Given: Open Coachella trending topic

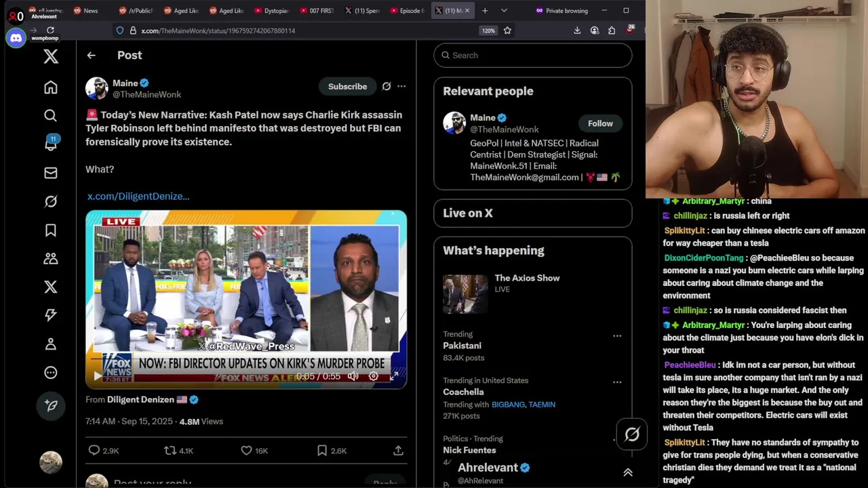Looking at the screenshot, I should [x=464, y=392].
